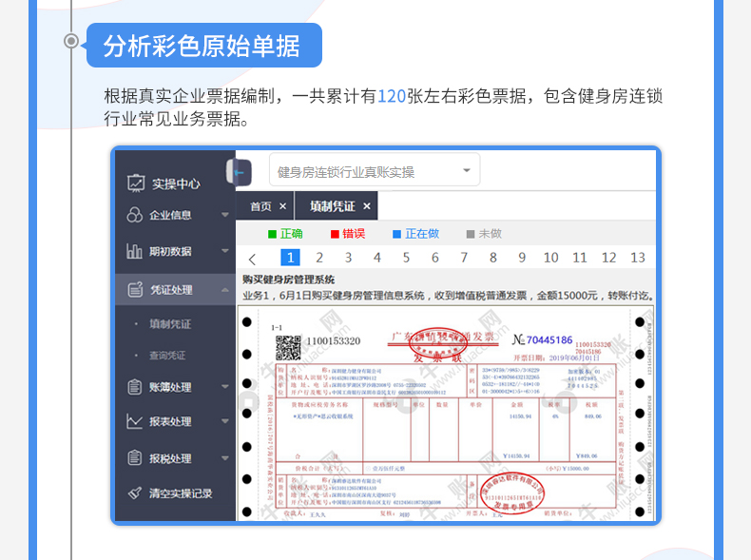This screenshot has width=751, height=560.
Task: Click the 实操中心 presentation board icon
Action: click(136, 183)
